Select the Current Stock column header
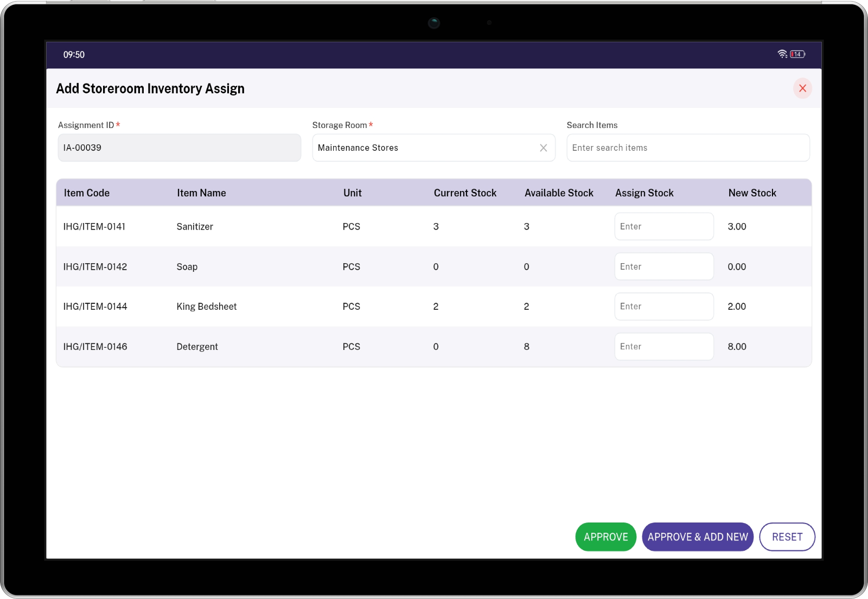Image resolution: width=868 pixels, height=599 pixels. [x=465, y=193]
